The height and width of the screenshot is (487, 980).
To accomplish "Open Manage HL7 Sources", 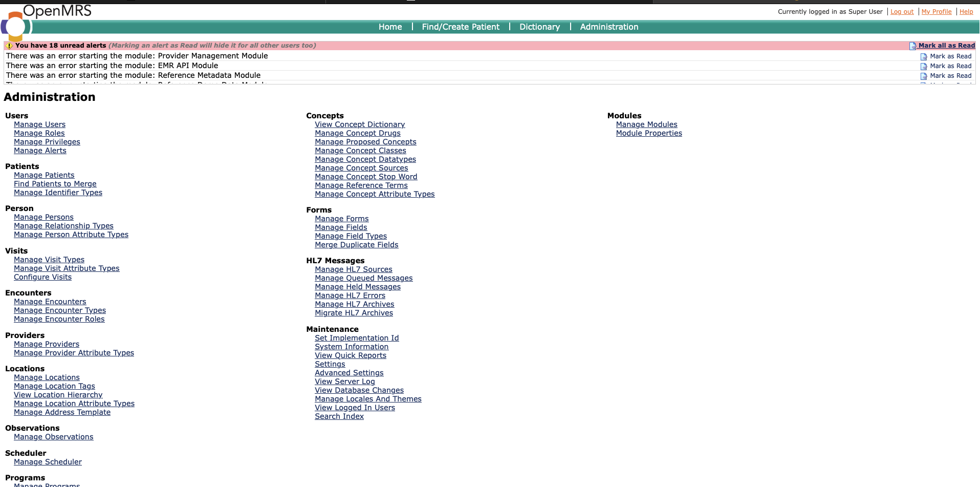I will [x=354, y=269].
